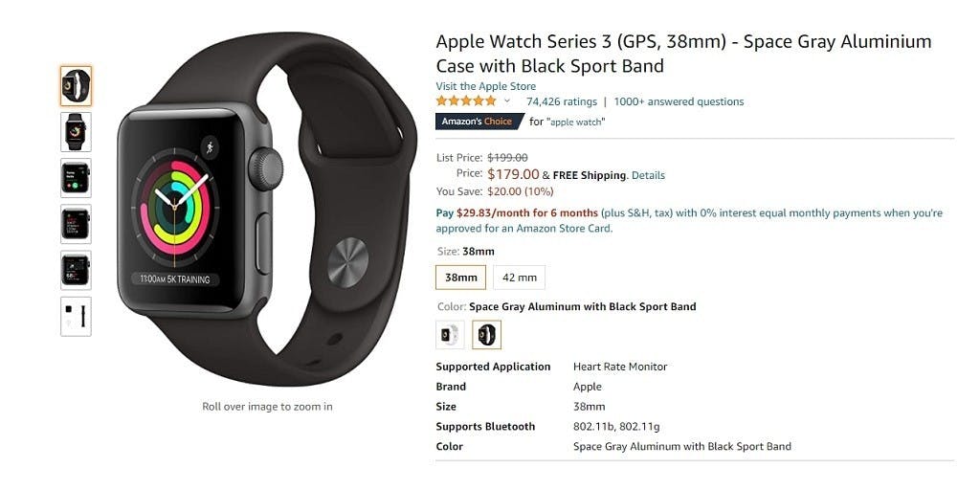Expand the star ratings dropdown arrow
This screenshot has width=980, height=490.
pos(507,101)
